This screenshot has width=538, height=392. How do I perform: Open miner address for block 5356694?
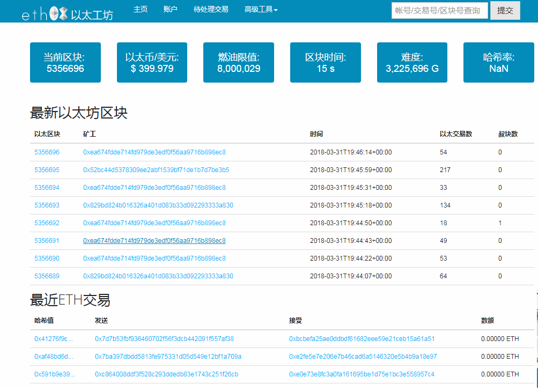pyautogui.click(x=154, y=188)
